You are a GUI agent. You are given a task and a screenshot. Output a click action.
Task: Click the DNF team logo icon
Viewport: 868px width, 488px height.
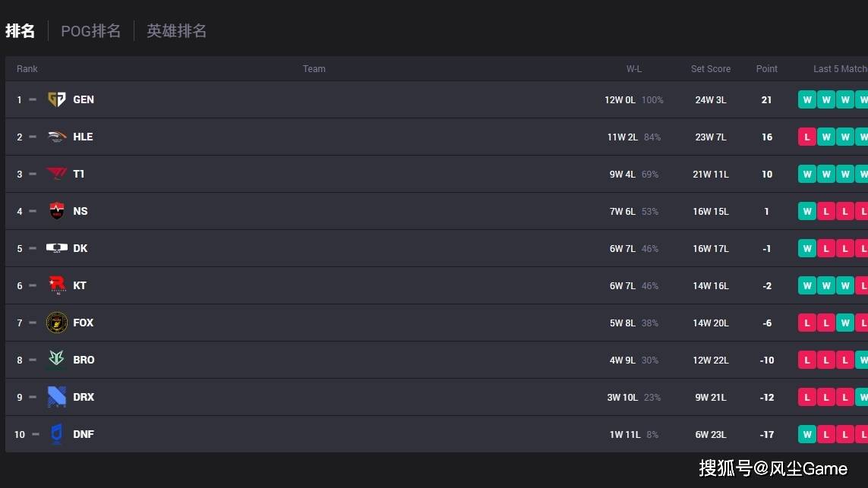(x=56, y=434)
